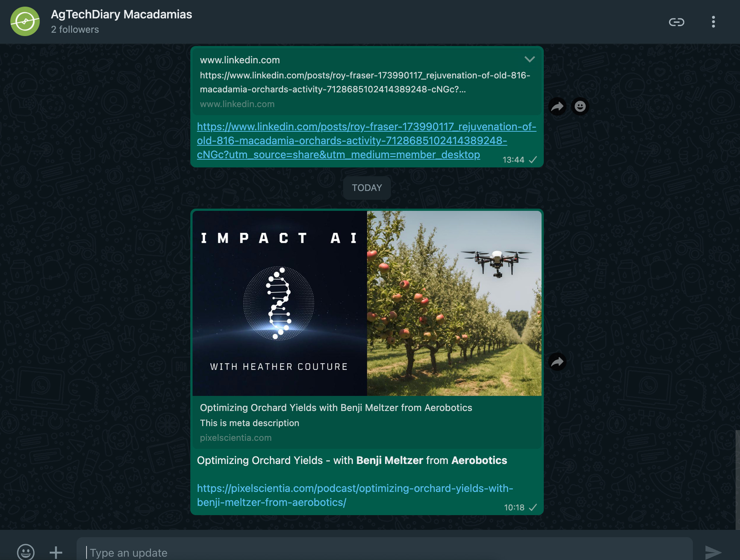740x560 pixels.
Task: Click the AgTechDiary channel avatar
Action: tap(25, 21)
